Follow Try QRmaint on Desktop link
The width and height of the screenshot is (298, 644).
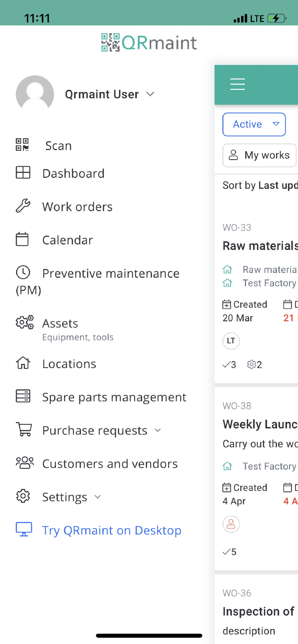112,530
